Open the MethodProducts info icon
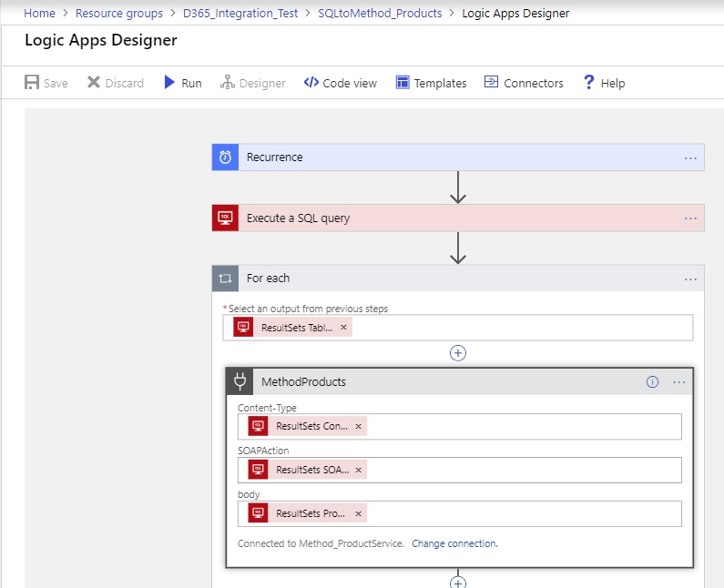This screenshot has width=724, height=588. 652,382
